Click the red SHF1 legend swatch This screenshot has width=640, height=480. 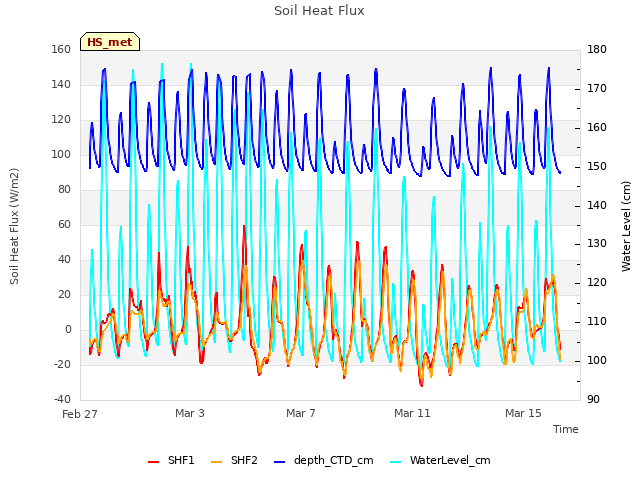tap(153, 462)
